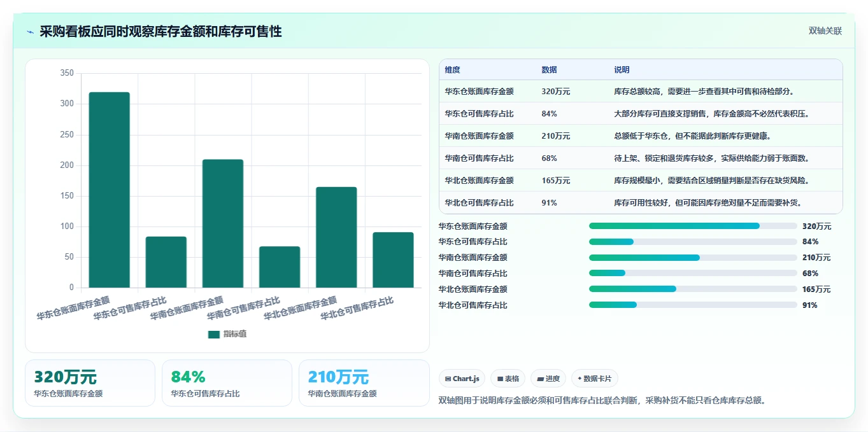
Task: Select table cell 68% in table
Action: 550,158
